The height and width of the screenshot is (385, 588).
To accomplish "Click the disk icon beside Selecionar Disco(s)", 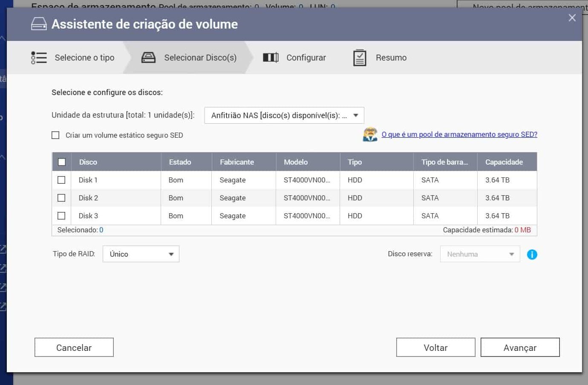I will 148,58.
